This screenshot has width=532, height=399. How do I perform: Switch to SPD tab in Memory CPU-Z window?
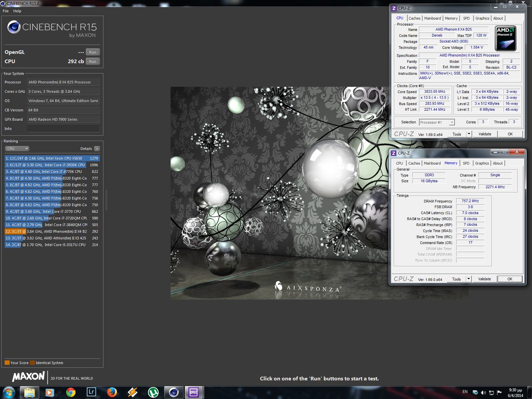466,163
